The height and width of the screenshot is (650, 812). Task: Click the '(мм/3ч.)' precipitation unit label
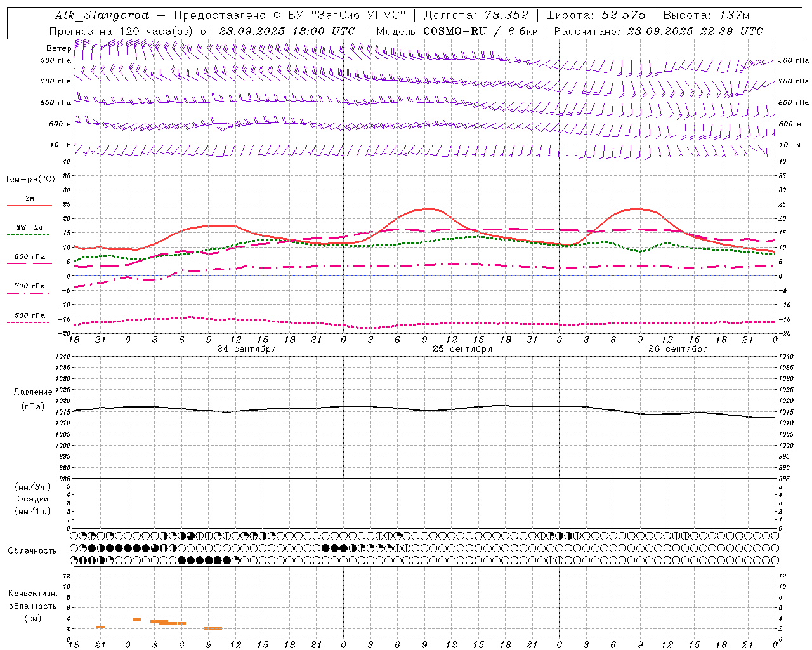tap(33, 487)
